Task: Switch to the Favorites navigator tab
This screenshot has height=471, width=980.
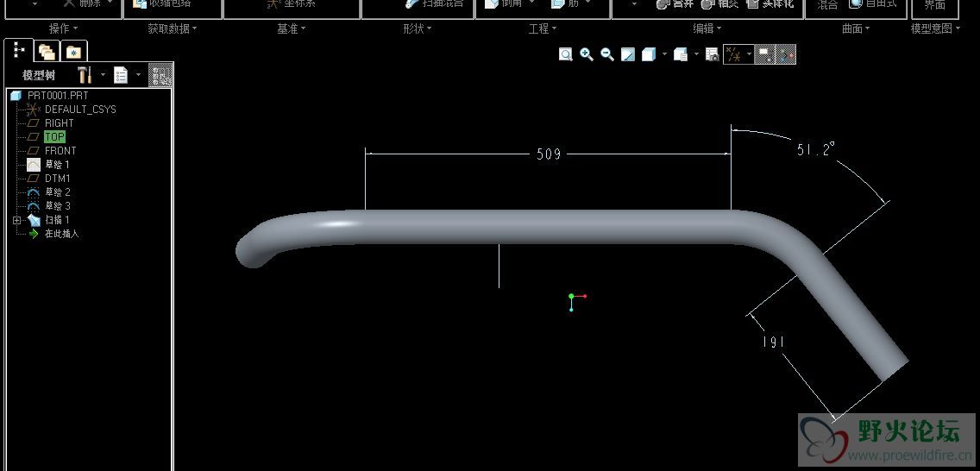Action: tap(73, 51)
